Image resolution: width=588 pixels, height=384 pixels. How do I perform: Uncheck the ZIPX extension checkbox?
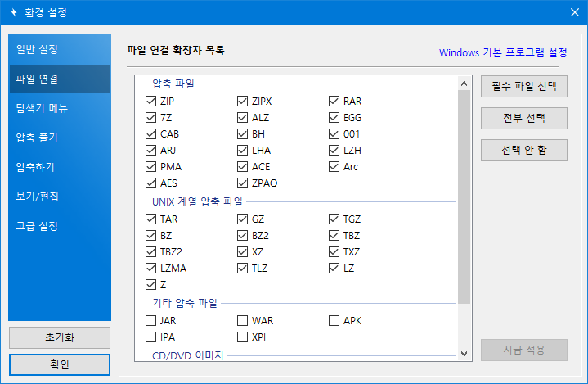242,101
